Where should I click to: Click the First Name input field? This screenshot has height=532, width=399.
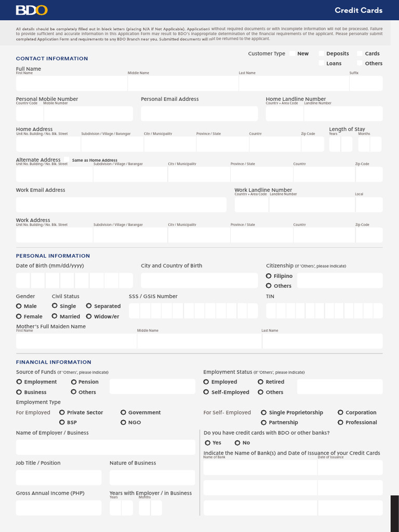(x=71, y=83)
